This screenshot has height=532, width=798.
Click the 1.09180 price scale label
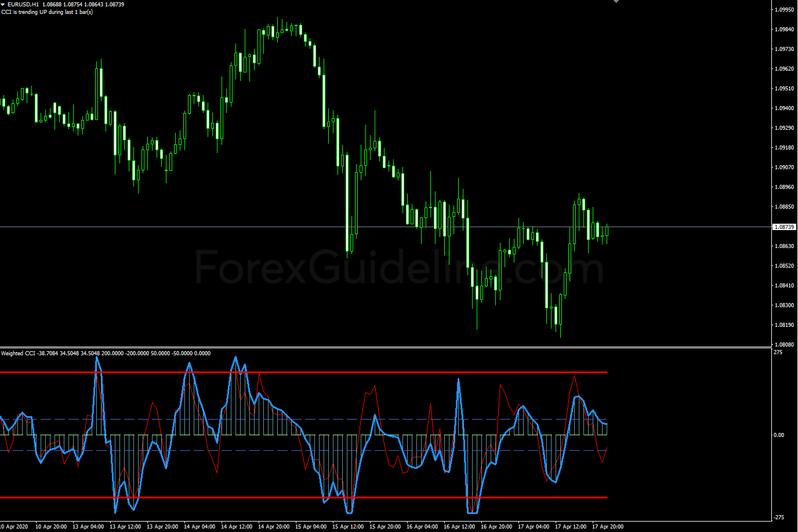pyautogui.click(x=784, y=147)
